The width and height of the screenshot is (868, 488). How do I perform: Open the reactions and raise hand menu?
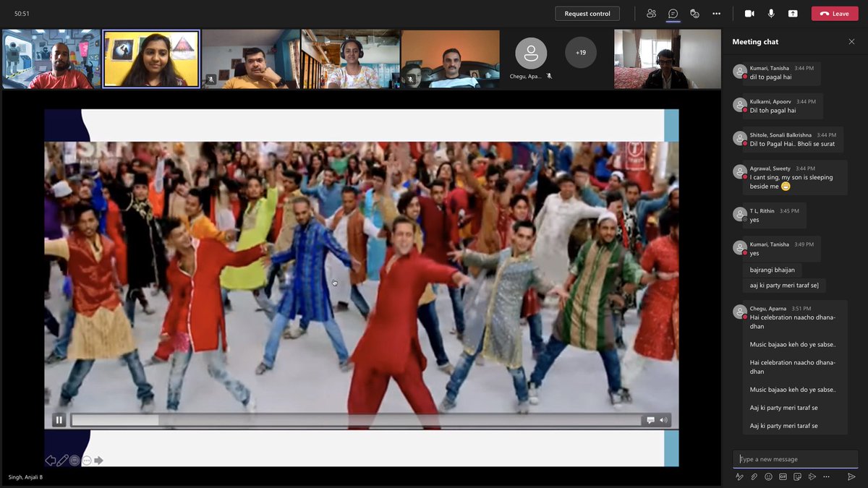click(694, 13)
